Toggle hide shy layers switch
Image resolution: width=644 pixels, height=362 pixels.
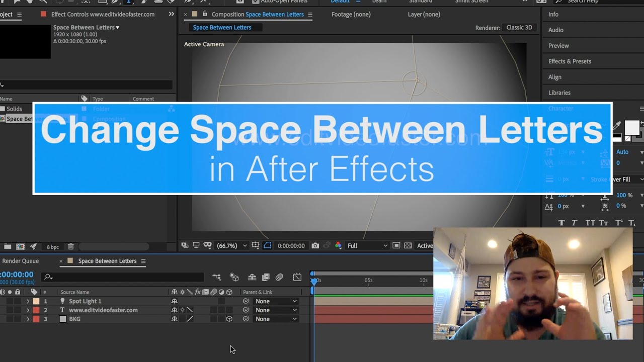point(252,277)
